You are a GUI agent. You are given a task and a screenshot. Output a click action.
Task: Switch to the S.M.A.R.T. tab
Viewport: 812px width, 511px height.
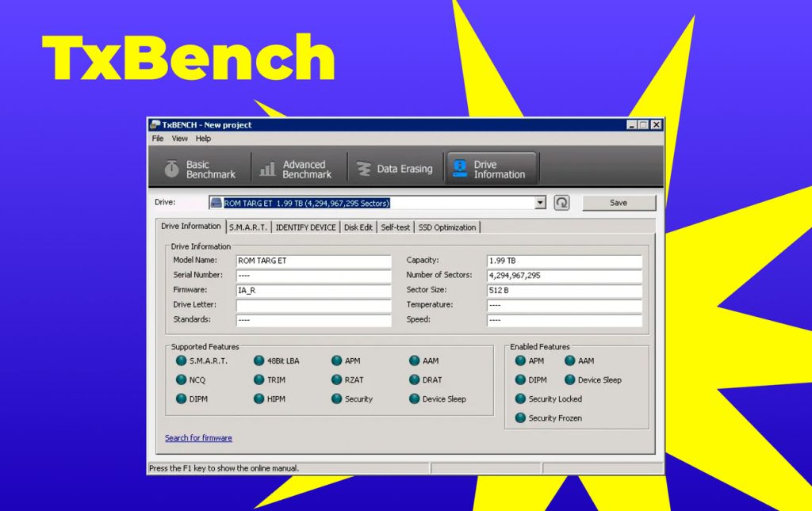point(248,227)
